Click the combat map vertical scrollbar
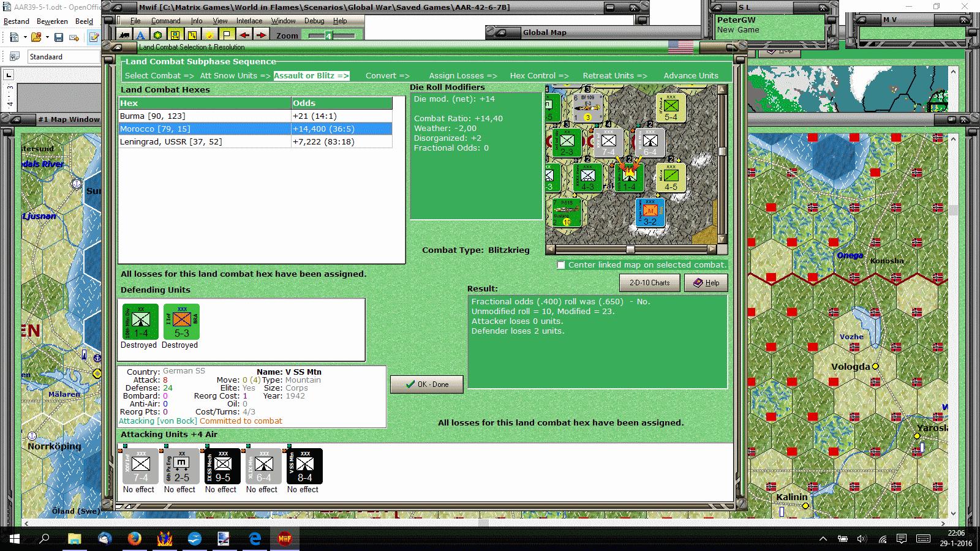Viewport: 980px width, 551px height. pos(723,164)
